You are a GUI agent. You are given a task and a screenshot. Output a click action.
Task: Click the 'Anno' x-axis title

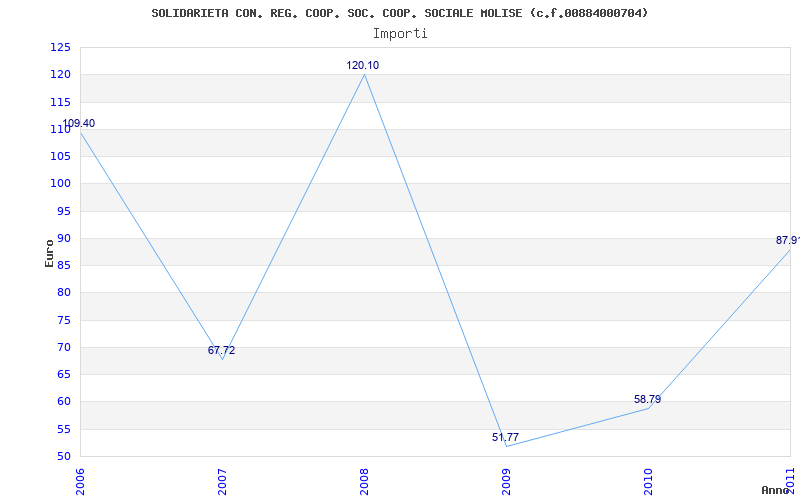[x=775, y=490]
